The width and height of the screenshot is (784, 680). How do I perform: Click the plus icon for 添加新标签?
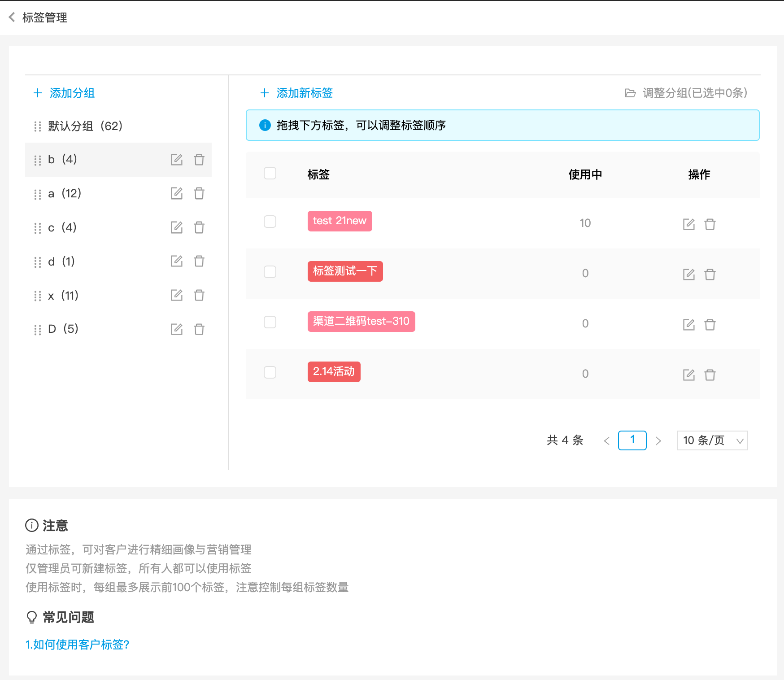(x=265, y=93)
